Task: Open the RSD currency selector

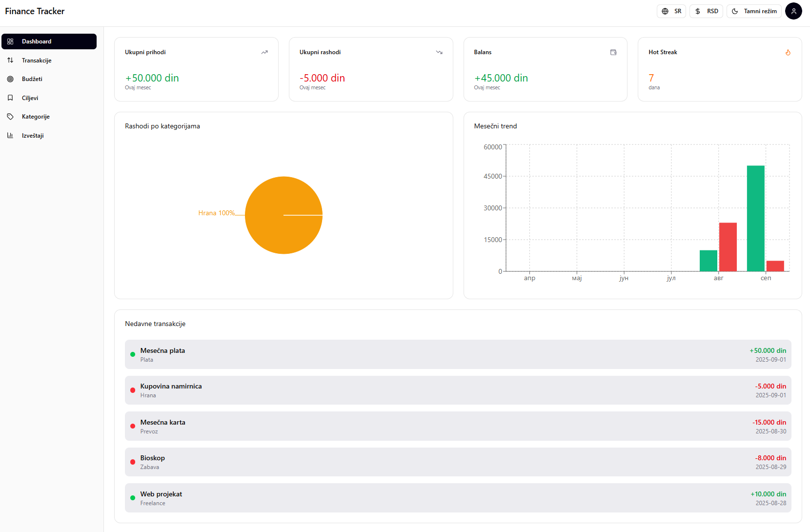Action: pyautogui.click(x=706, y=11)
